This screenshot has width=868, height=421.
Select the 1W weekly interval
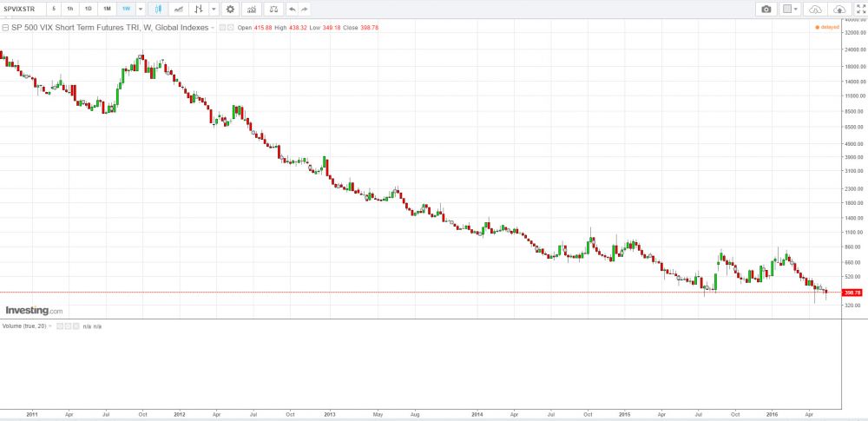(x=126, y=9)
